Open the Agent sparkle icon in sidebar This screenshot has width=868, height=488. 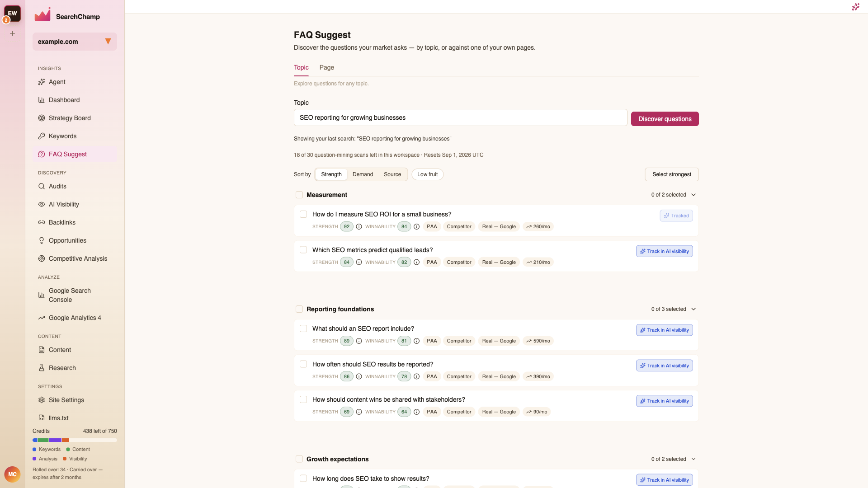[x=42, y=82]
